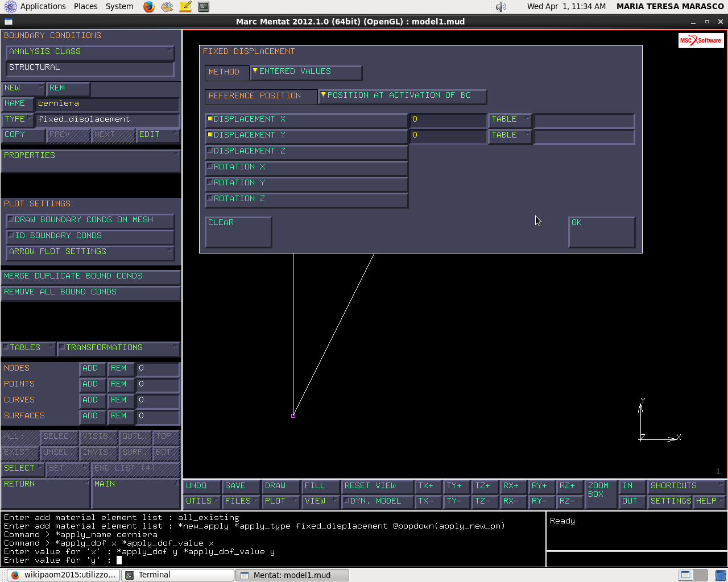The height and width of the screenshot is (582, 728).
Task: Open the notes editor panel icon
Action: coord(185,7)
